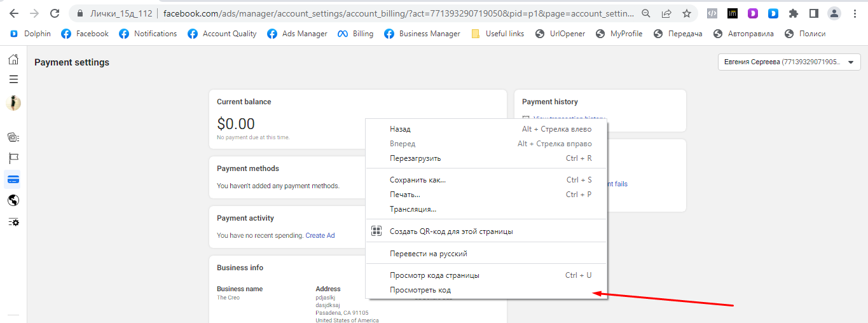Open the black 'Im' extension icon
This screenshot has width=868, height=323.
[733, 13]
